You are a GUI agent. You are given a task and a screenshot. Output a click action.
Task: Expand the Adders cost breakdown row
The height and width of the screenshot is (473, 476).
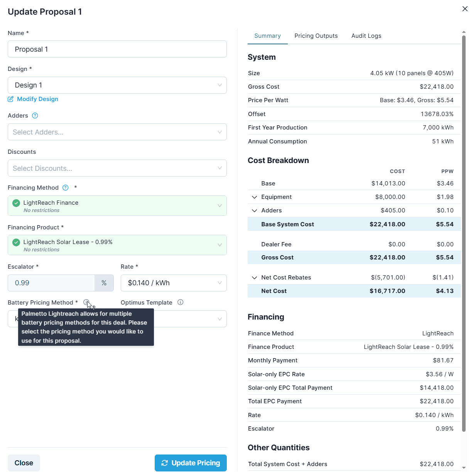[254, 210]
